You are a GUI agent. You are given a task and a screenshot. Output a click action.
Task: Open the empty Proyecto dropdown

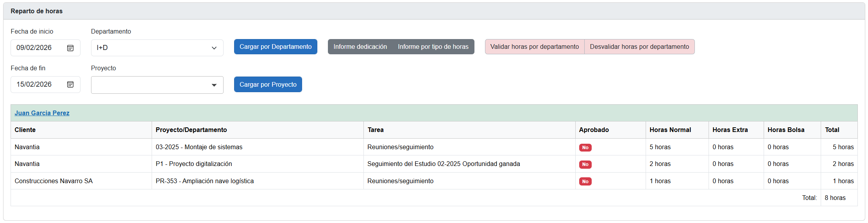tap(152, 85)
